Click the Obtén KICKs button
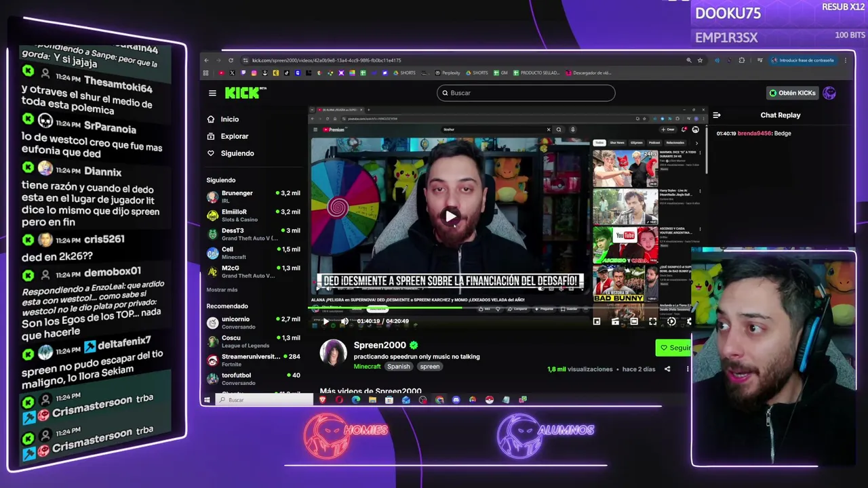Screen dimensions: 868x488 pos(792,93)
